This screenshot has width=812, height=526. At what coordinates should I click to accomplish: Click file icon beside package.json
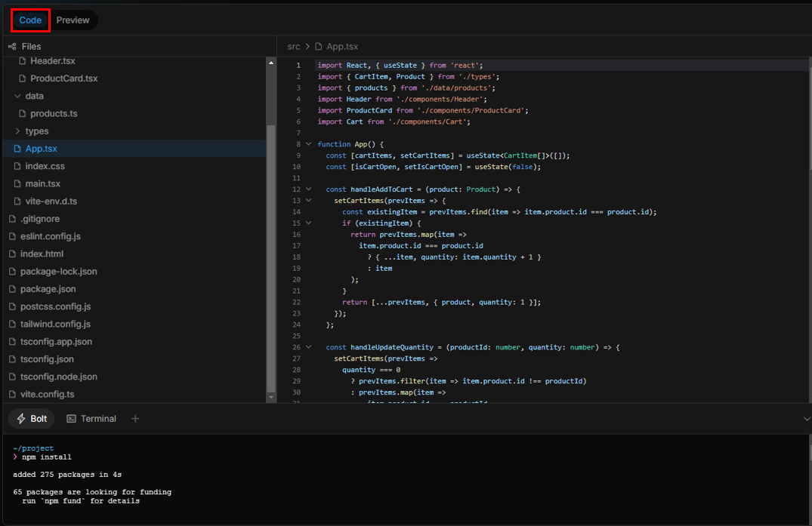[12, 289]
